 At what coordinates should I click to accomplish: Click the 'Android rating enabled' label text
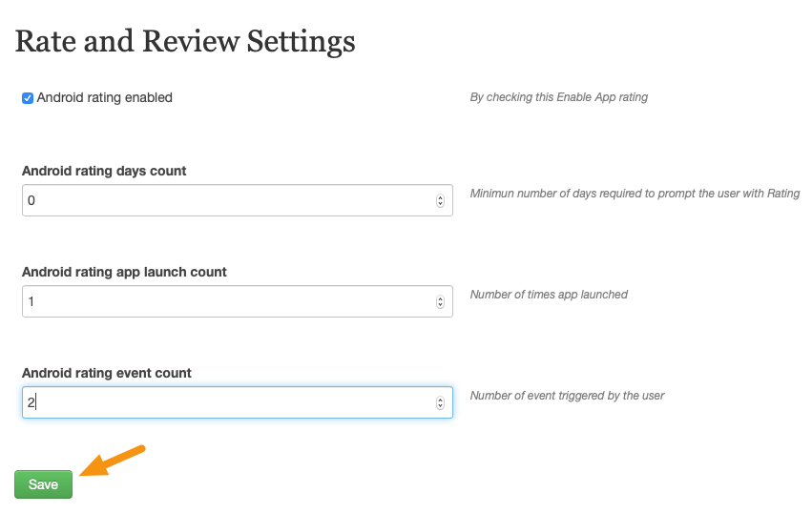click(104, 97)
